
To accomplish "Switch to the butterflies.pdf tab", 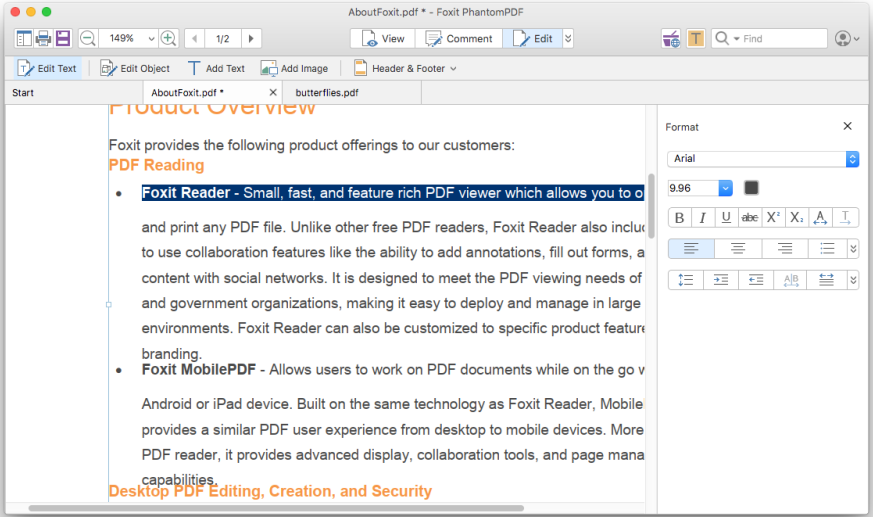I will click(x=327, y=93).
